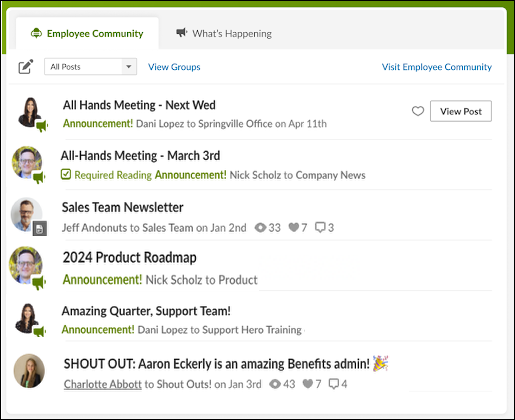
Task: Switch to the What's Happening tab
Action: (224, 33)
